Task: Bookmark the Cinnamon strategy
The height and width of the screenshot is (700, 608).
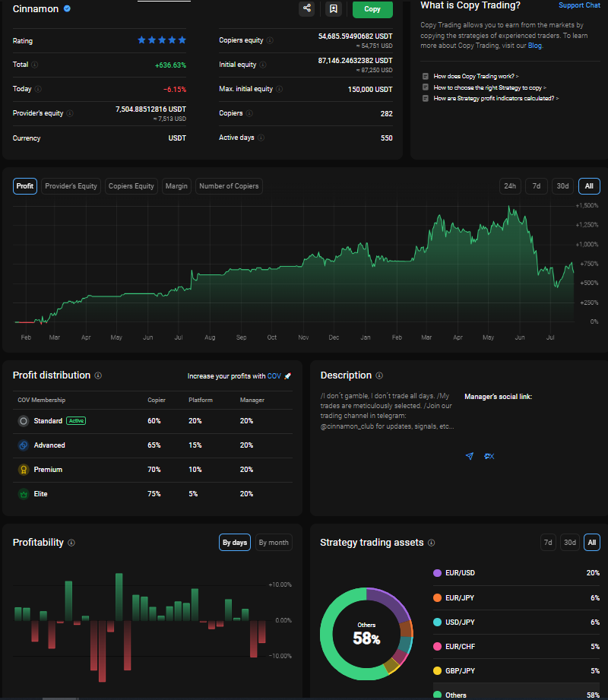Action: (x=333, y=9)
